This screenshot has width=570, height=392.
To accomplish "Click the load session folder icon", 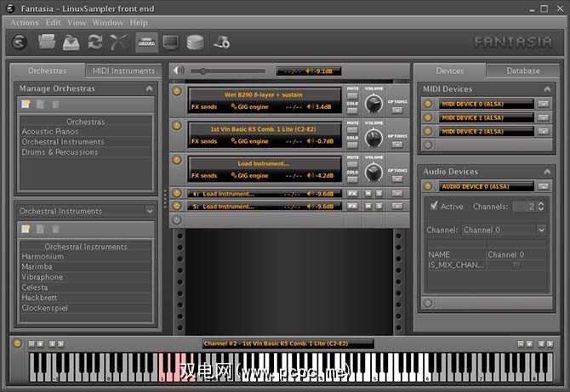I will tap(48, 42).
